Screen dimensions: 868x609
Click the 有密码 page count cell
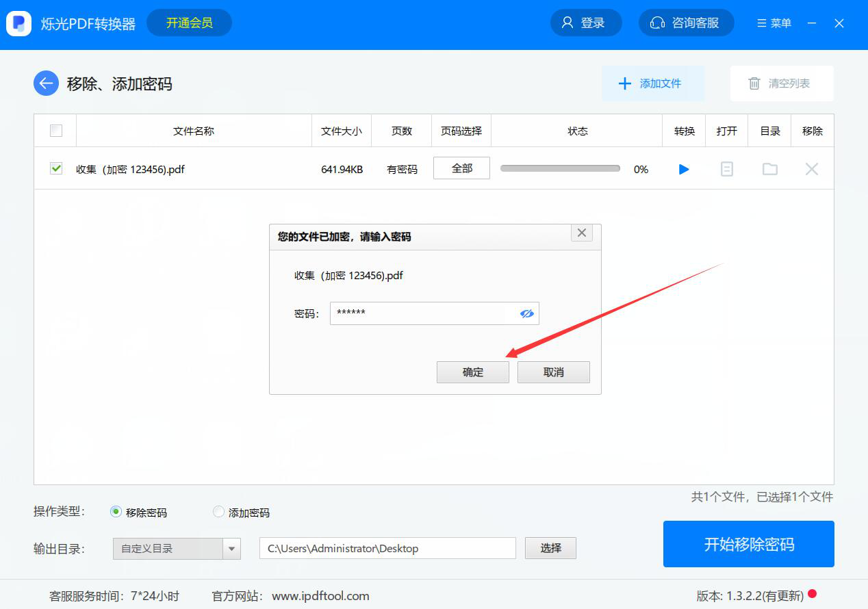pos(402,169)
